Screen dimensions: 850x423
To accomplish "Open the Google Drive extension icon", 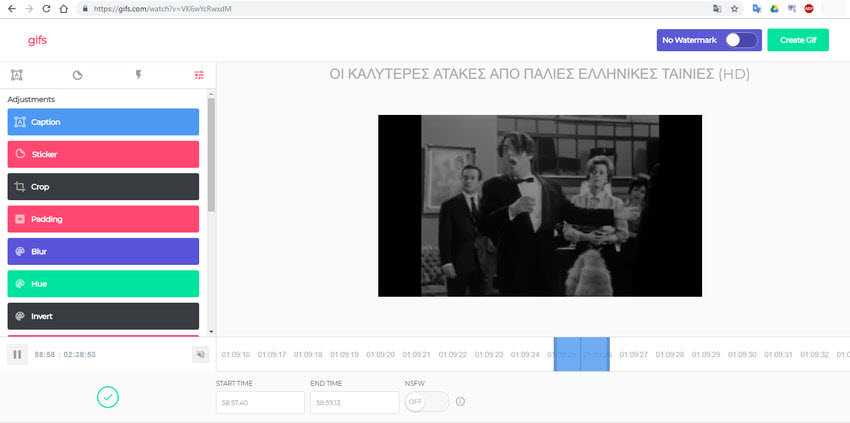I will pos(775,9).
